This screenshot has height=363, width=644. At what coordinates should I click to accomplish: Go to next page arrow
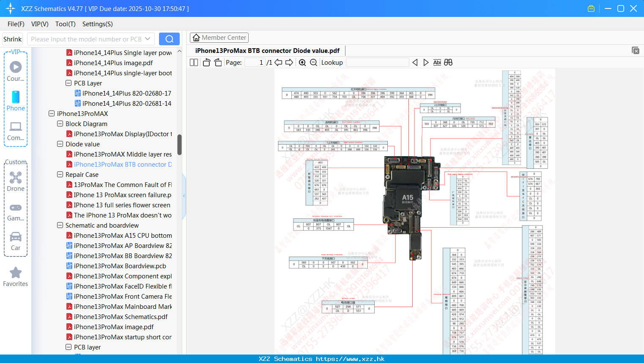pos(289,62)
